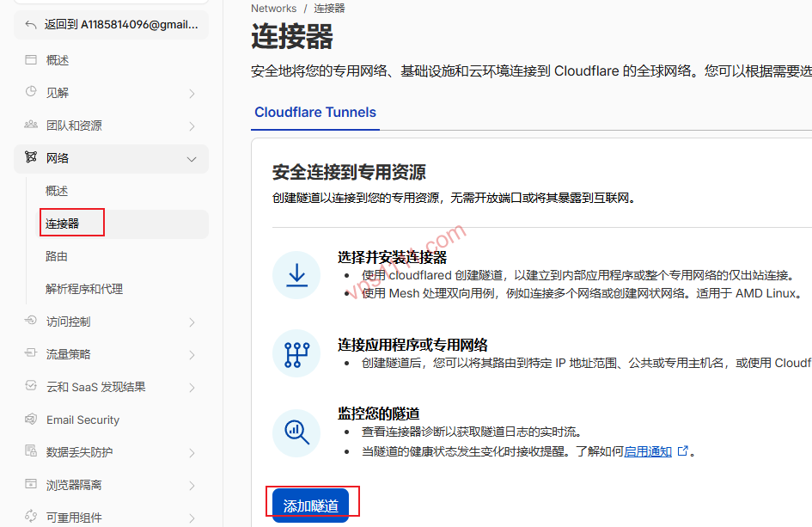Click the back arrow icon beside the account email

(31, 24)
